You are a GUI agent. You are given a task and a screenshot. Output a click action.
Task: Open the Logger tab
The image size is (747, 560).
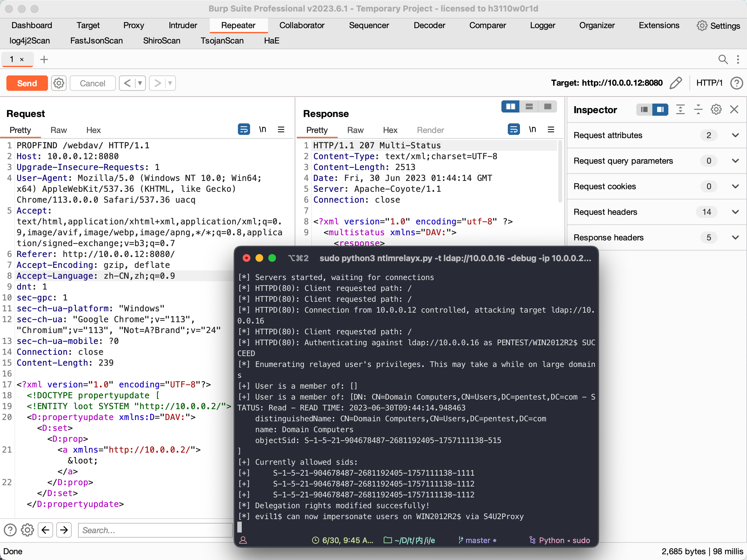click(542, 25)
